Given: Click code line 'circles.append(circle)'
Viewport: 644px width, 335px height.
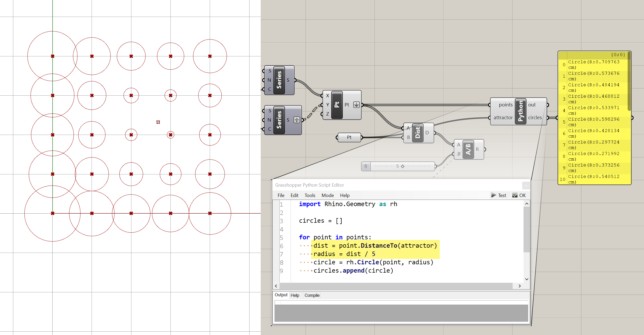Looking at the screenshot, I should pos(353,271).
